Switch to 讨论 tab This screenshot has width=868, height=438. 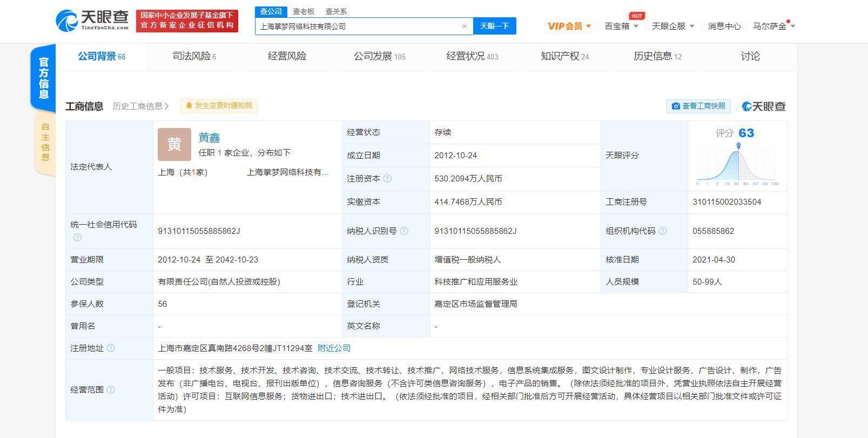pos(750,56)
